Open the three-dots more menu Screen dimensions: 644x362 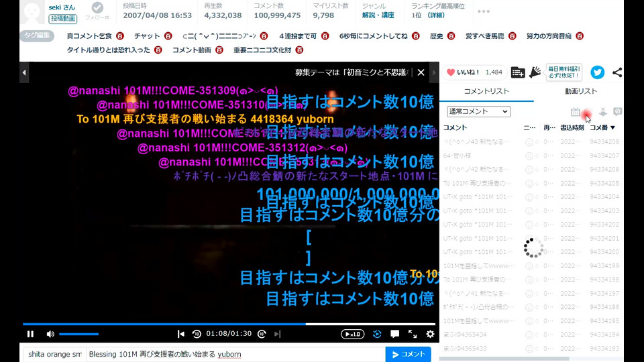484,11
